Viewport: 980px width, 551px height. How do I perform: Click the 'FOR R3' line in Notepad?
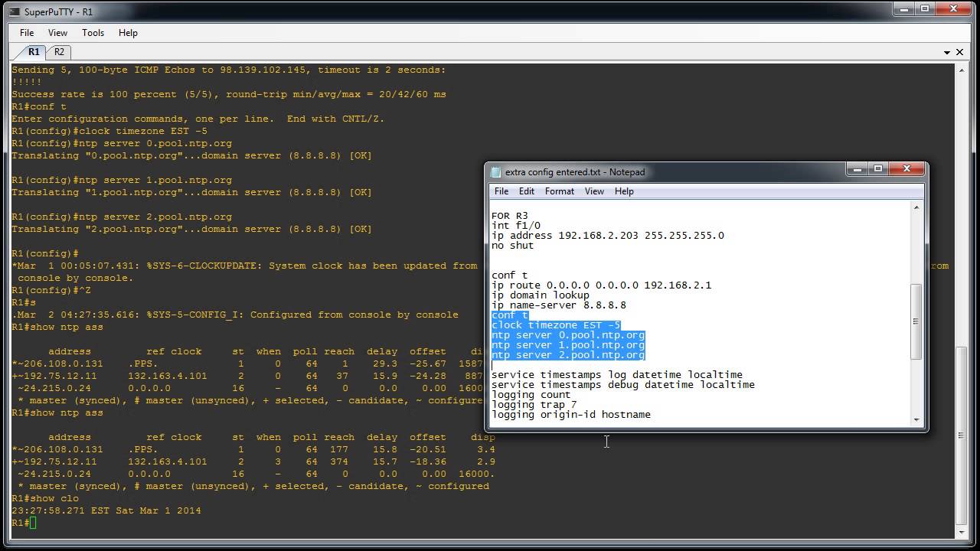point(510,216)
